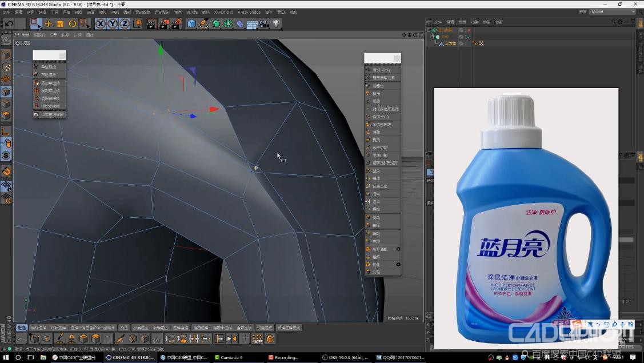Viewport: 644px width, 363px height.
Task: Click the Light bulb icon
Action: tap(277, 24)
